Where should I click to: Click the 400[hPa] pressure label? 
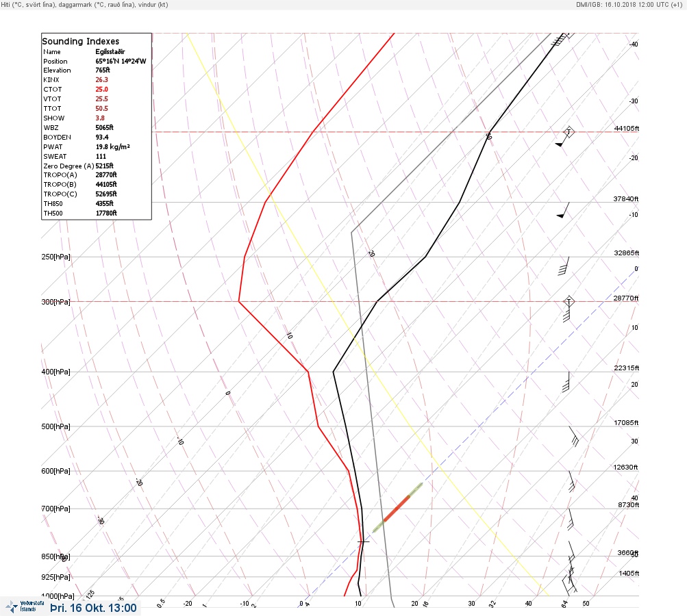[55, 372]
